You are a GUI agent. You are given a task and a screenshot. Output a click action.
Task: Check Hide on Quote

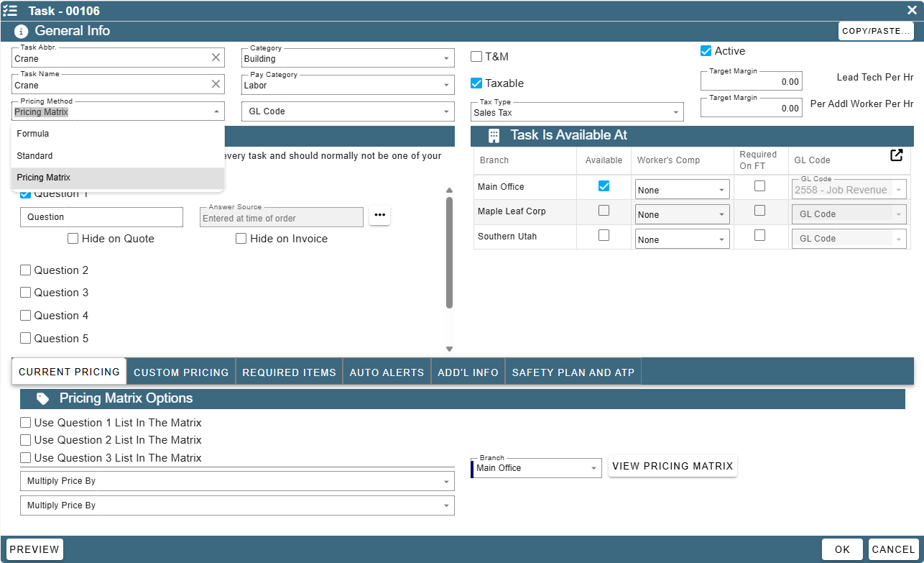73,239
